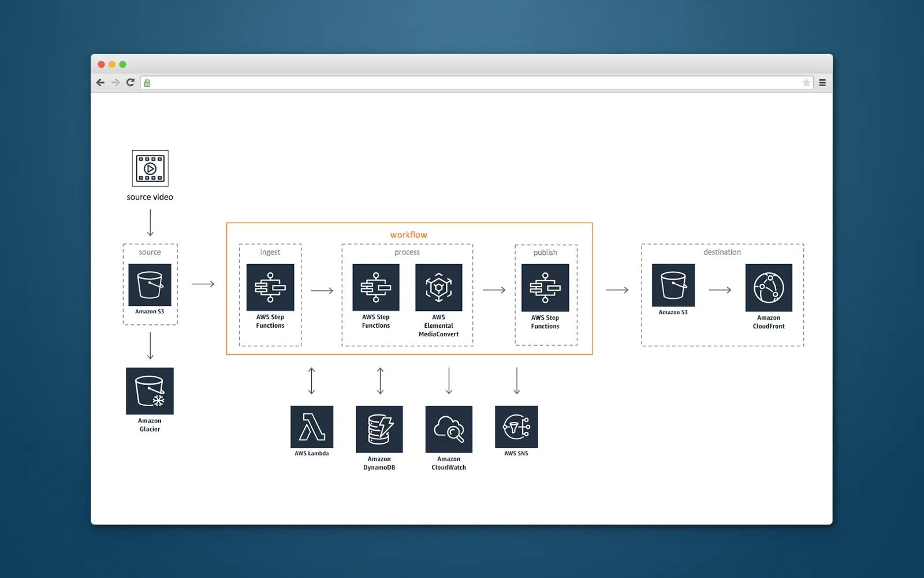The height and width of the screenshot is (578, 924).
Task: Close the window with the red button
Action: (101, 64)
